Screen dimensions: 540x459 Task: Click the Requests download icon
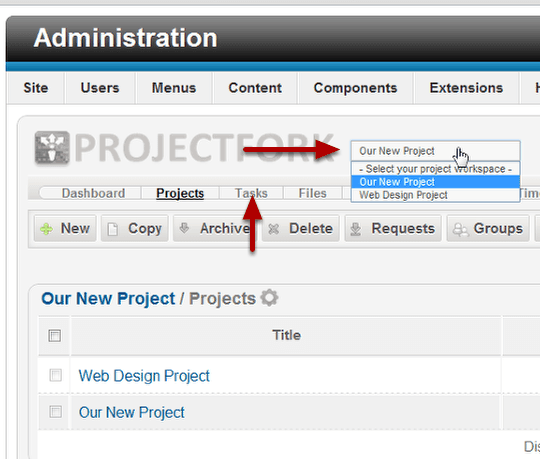pyautogui.click(x=356, y=229)
